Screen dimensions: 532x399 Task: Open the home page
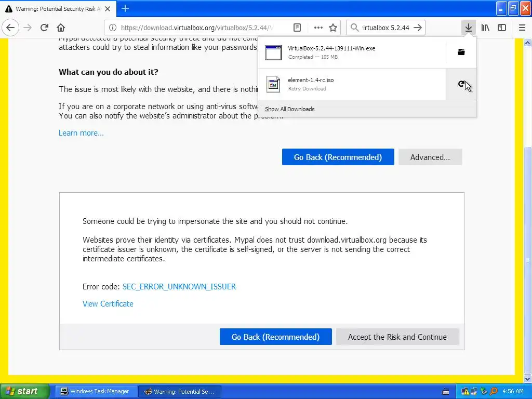point(61,28)
